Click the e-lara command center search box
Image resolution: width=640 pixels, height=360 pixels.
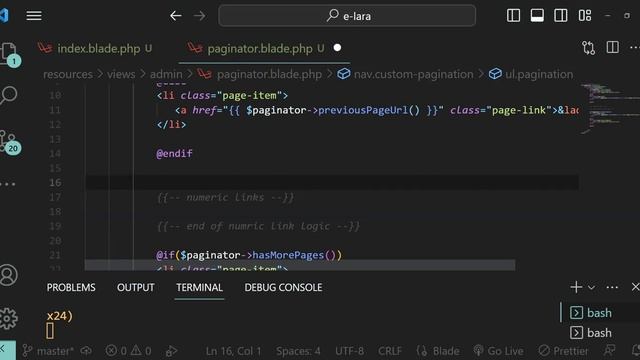click(347, 16)
